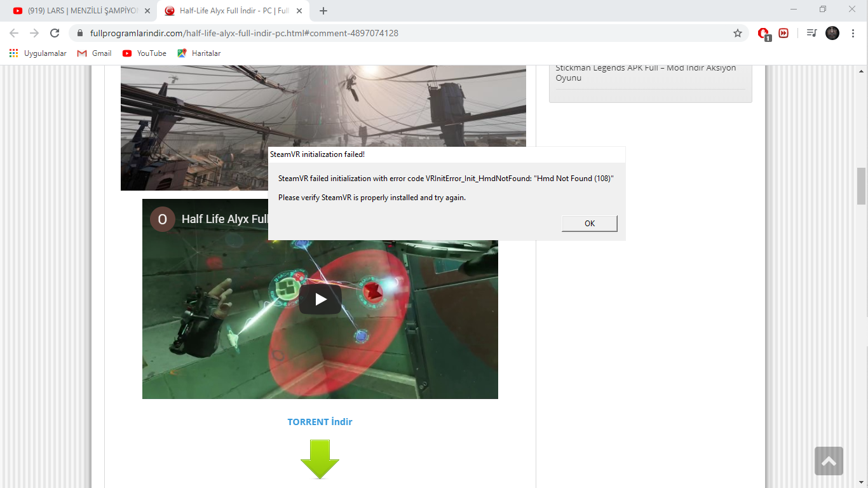Open Stickman Legends APK Full sidebar link

(x=646, y=73)
